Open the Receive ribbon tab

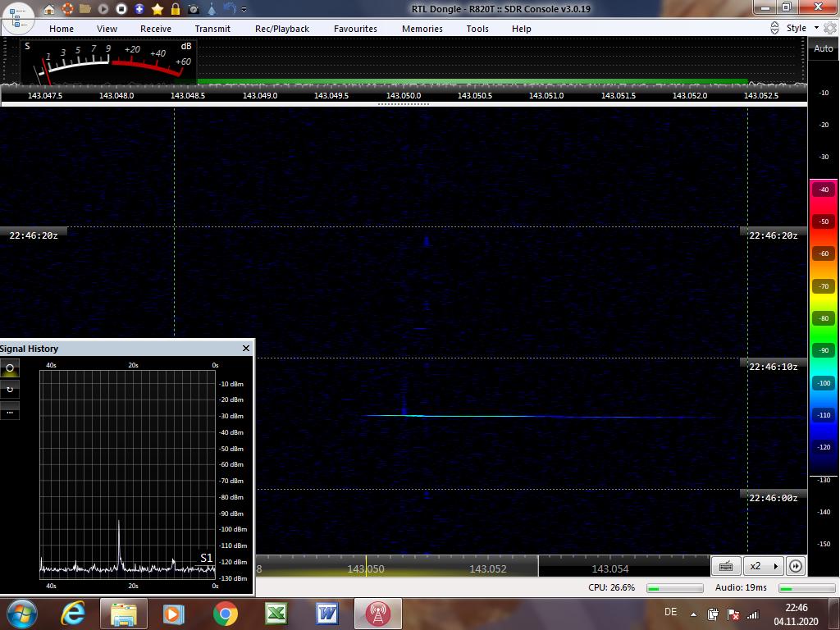point(156,29)
